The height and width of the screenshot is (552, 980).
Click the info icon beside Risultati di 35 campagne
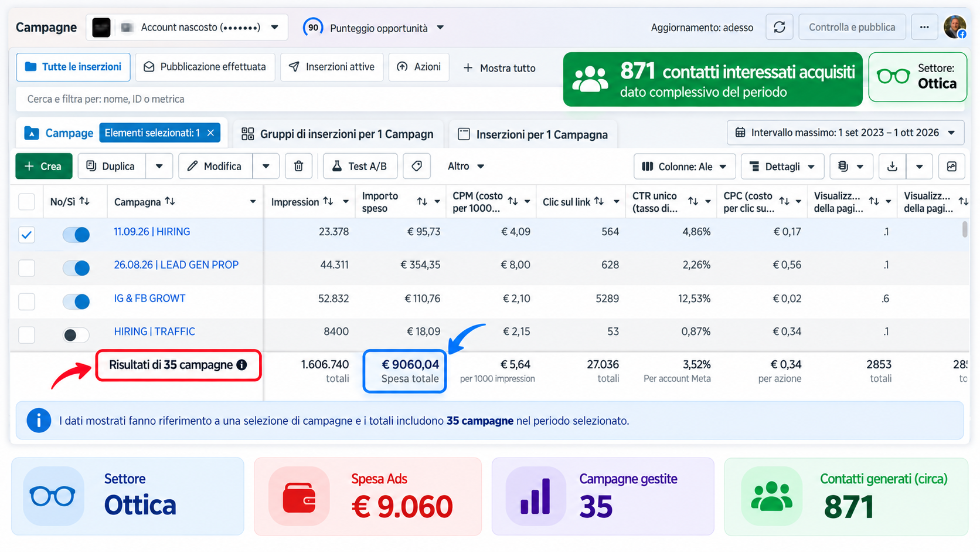(x=241, y=365)
